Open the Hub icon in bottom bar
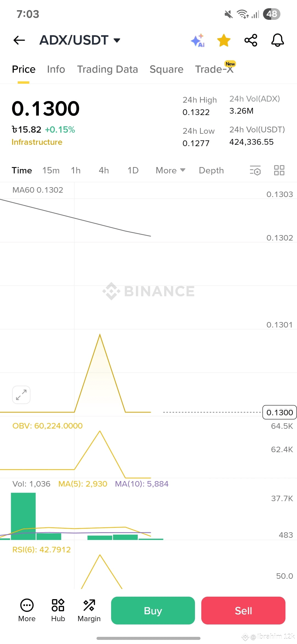This screenshot has width=297, height=644. (x=58, y=610)
